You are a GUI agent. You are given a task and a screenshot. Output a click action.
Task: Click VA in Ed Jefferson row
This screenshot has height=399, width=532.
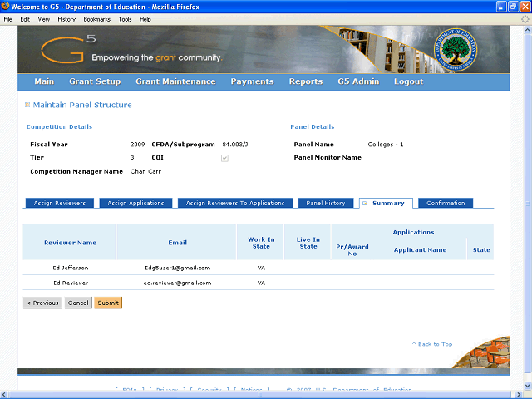pos(261,268)
